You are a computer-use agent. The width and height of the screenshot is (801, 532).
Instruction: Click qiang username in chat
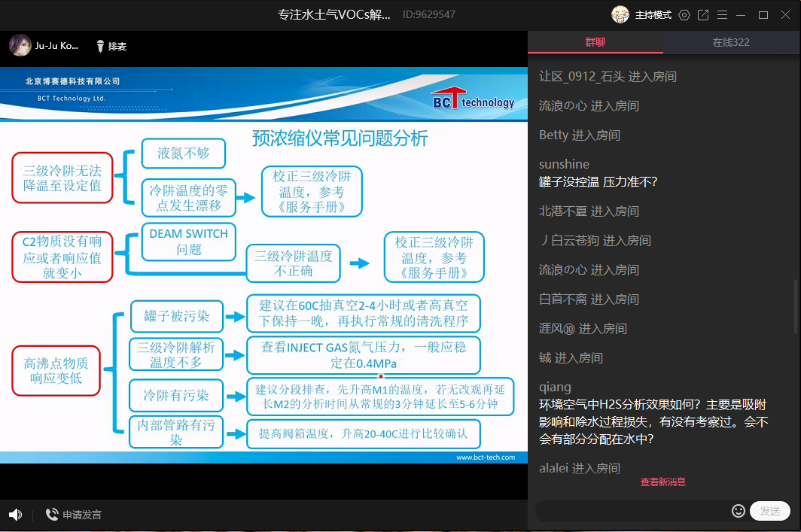pos(555,387)
